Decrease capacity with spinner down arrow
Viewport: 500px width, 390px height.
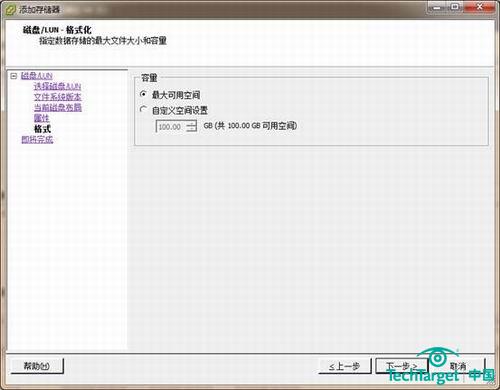coord(191,129)
